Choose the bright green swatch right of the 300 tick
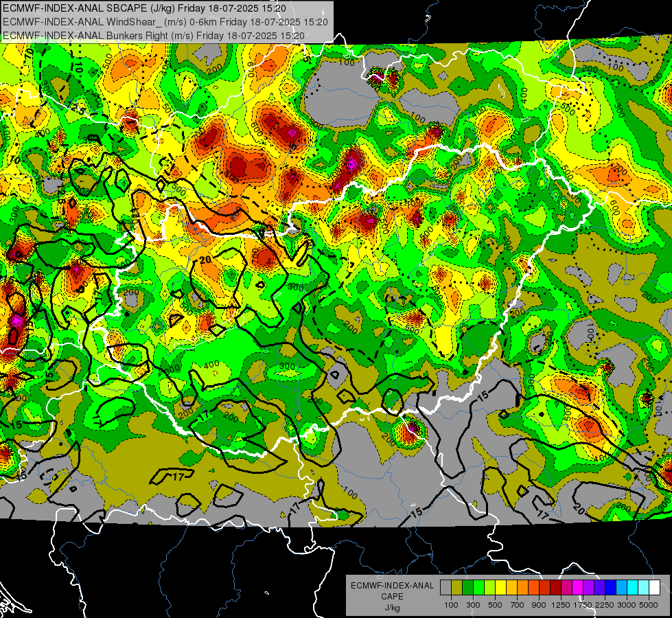The height and width of the screenshot is (618, 672). pos(478,587)
